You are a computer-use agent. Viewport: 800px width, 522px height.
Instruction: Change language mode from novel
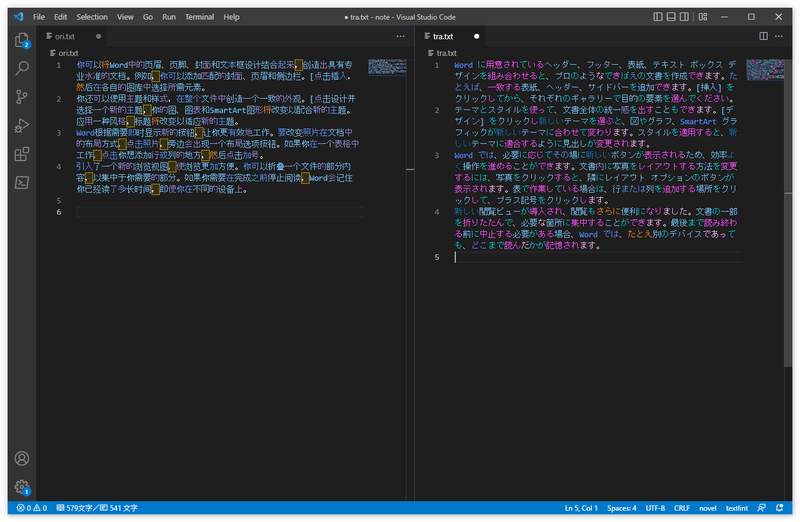[708, 508]
